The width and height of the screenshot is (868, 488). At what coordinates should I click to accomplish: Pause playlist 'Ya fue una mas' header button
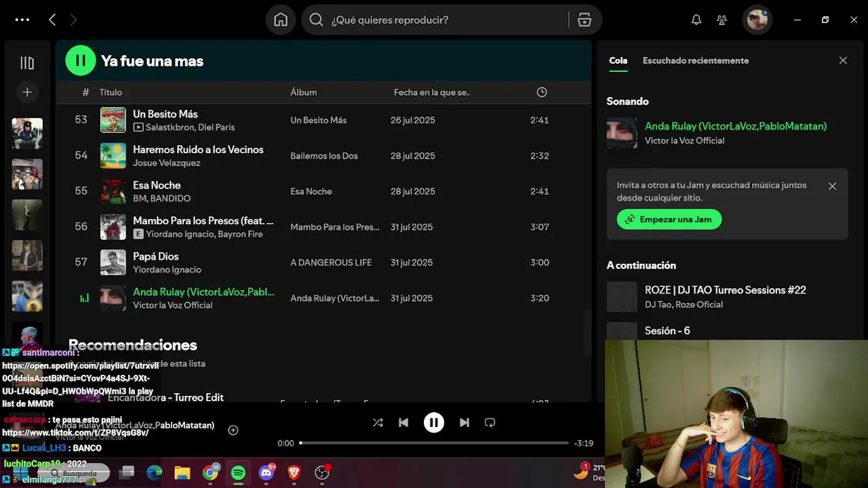(80, 60)
